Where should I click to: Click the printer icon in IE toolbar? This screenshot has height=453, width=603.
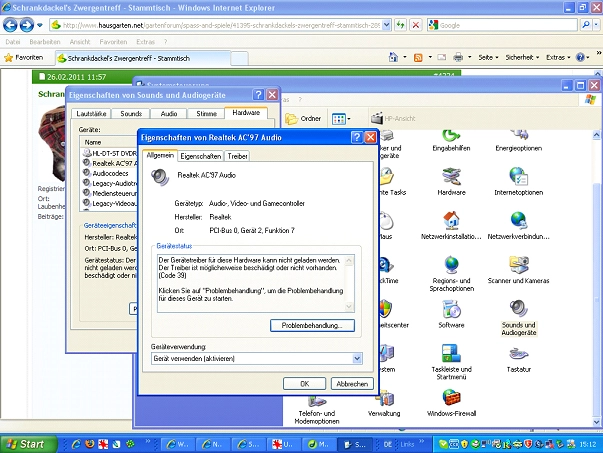pos(458,58)
